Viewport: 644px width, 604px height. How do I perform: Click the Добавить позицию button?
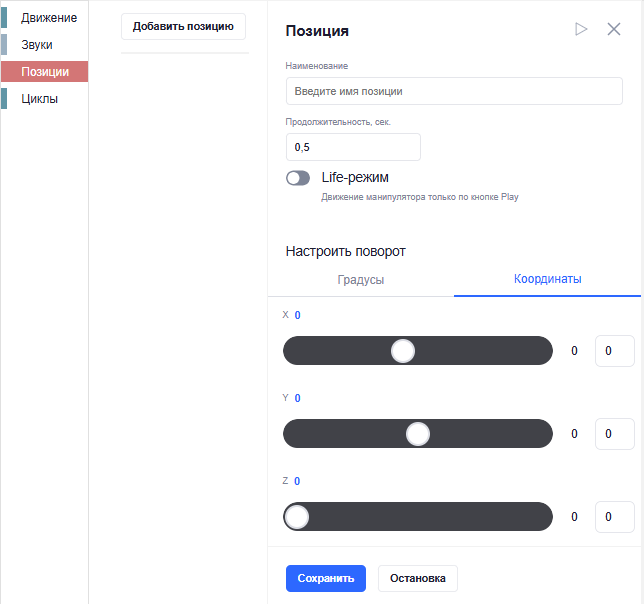(x=183, y=26)
